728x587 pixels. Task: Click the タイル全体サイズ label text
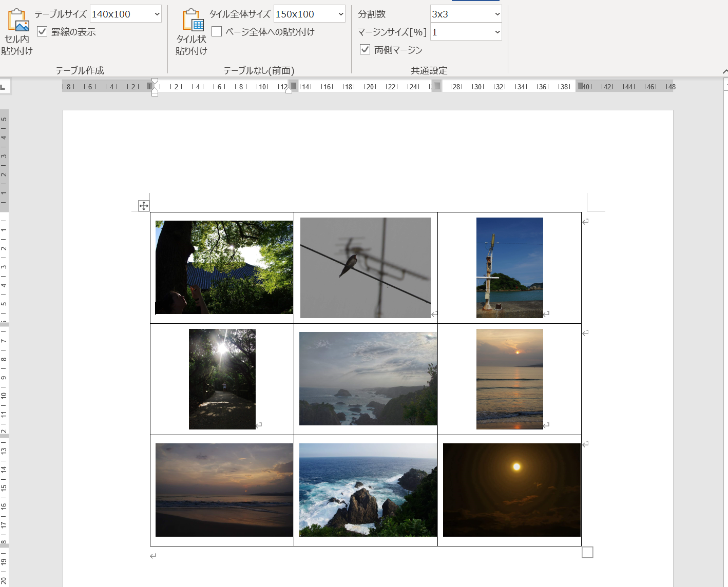coord(240,14)
